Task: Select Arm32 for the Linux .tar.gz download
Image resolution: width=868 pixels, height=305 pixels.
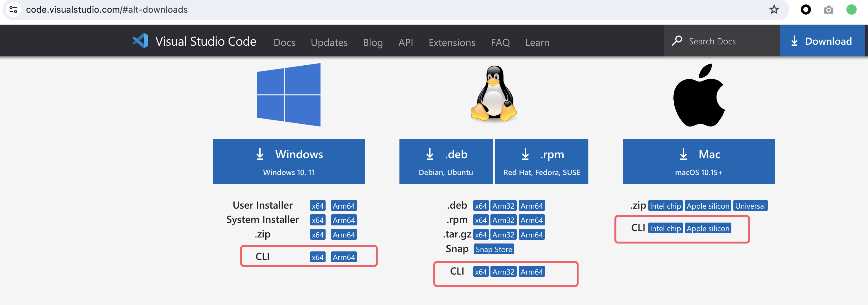Action: click(503, 234)
